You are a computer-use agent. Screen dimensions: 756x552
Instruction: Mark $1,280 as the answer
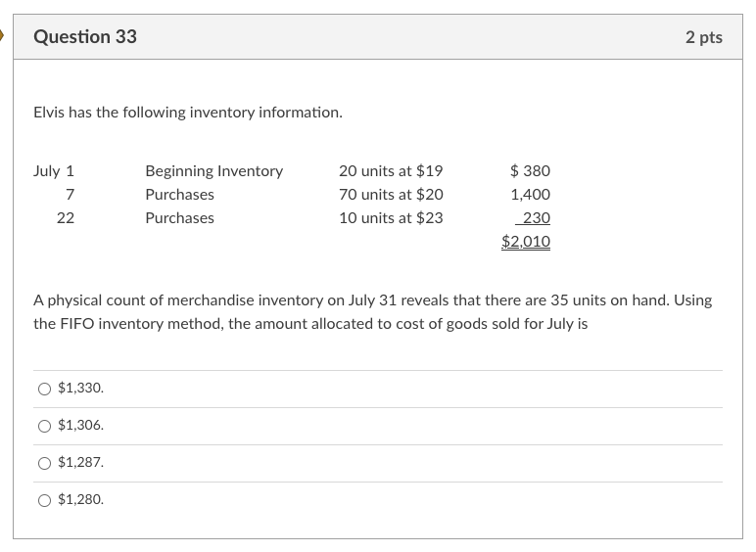[44, 500]
